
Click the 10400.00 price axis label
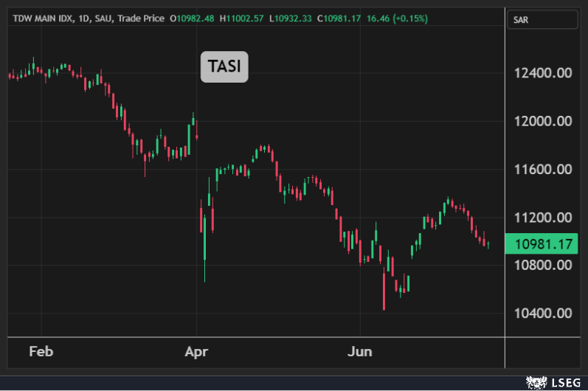543,313
